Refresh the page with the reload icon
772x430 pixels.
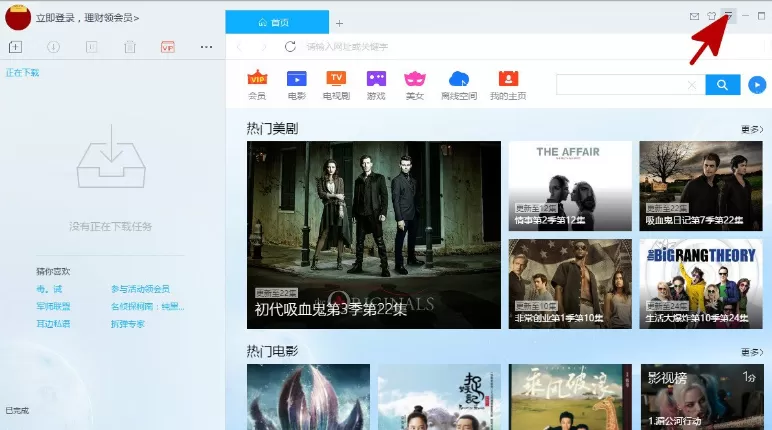290,47
